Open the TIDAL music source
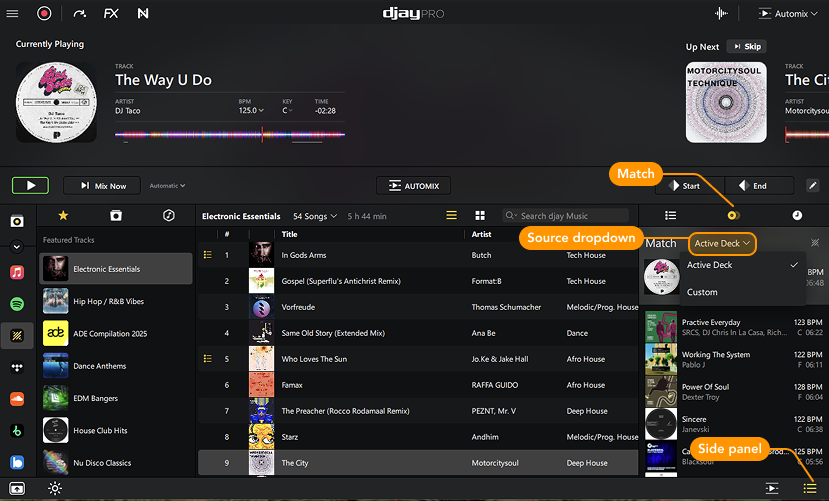Viewport: 829px width, 501px height. click(x=17, y=367)
